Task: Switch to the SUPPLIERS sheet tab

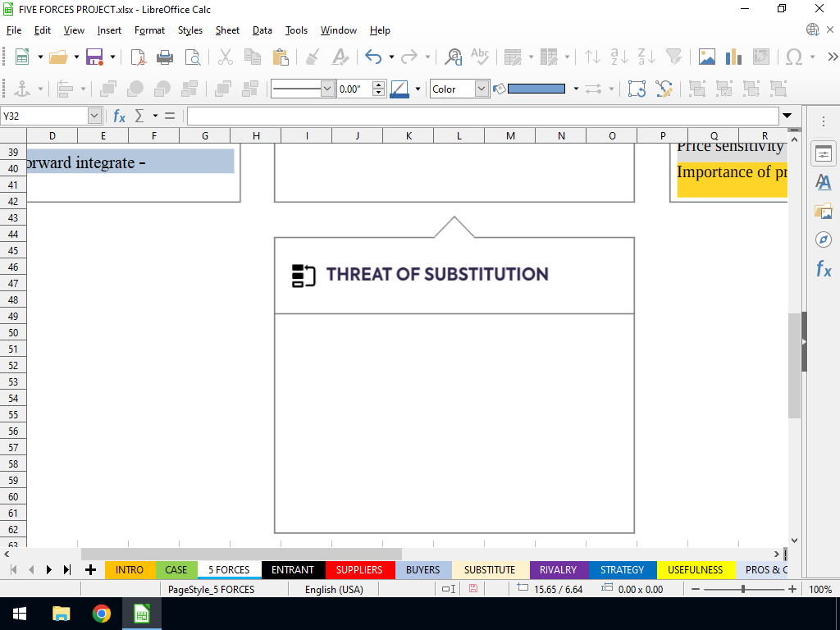Action: pos(358,569)
